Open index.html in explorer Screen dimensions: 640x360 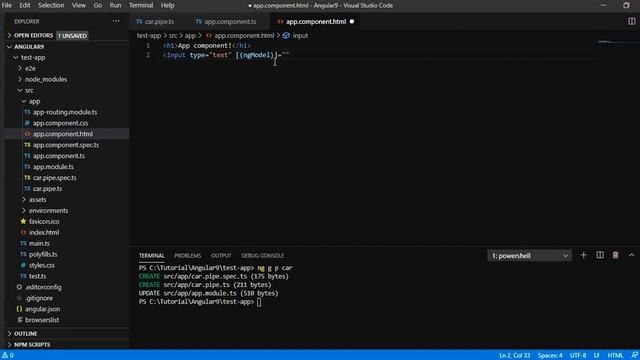44,232
